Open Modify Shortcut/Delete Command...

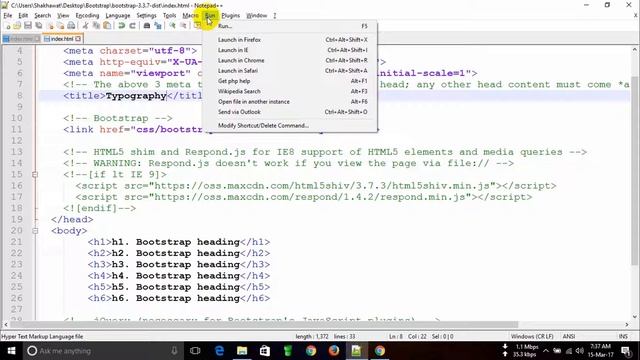[x=290, y=125]
